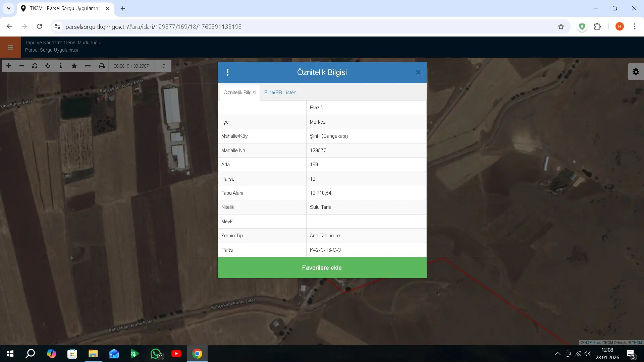The height and width of the screenshot is (362, 644).
Task: Open the Chrome profile avatar H
Action: pos(620,26)
